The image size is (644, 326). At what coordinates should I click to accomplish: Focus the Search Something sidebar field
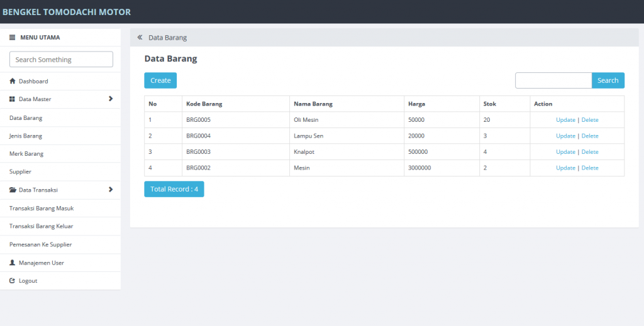pos(61,60)
